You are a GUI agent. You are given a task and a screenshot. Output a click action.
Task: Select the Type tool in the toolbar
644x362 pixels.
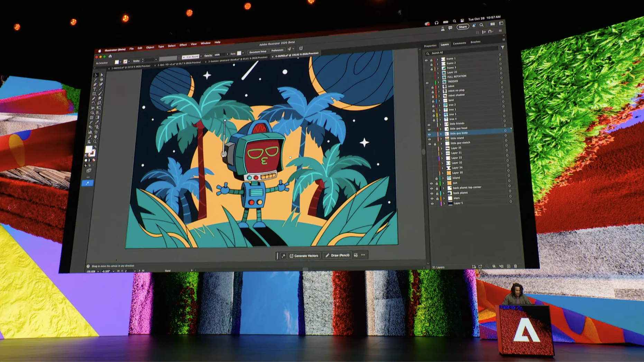tap(94, 89)
